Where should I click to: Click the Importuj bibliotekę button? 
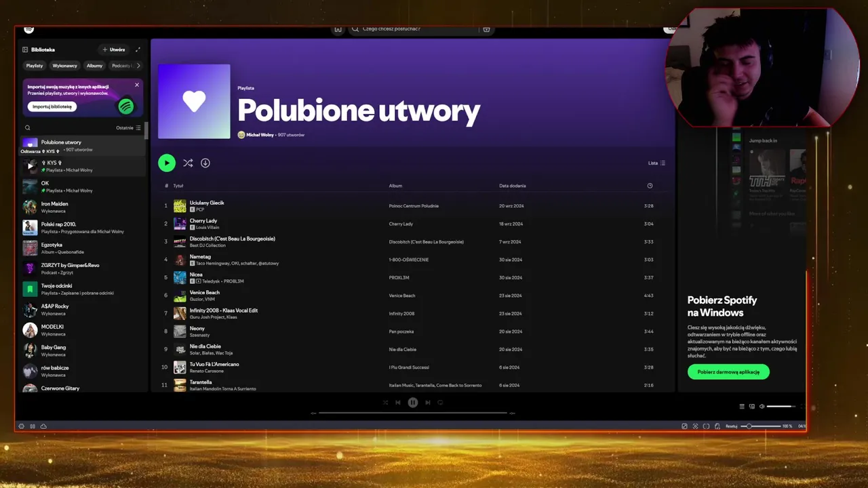52,106
